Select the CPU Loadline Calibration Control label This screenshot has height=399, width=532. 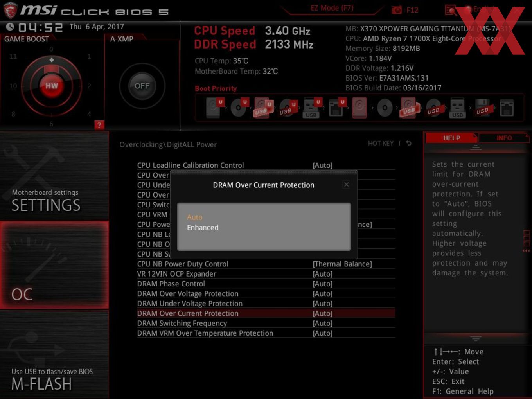click(191, 165)
